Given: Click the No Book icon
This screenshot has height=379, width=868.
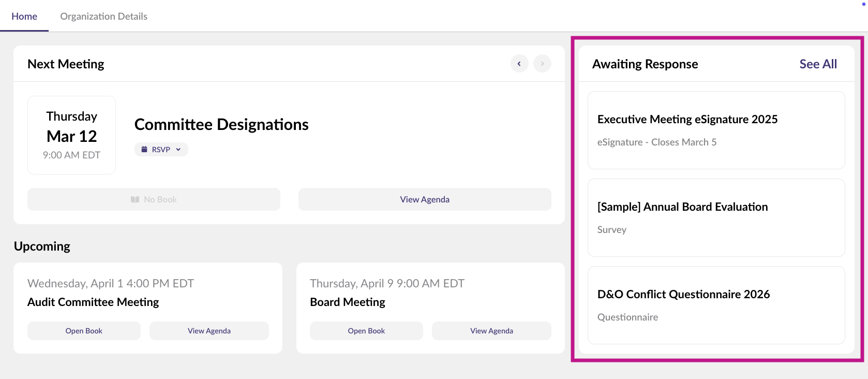Looking at the screenshot, I should pyautogui.click(x=135, y=199).
